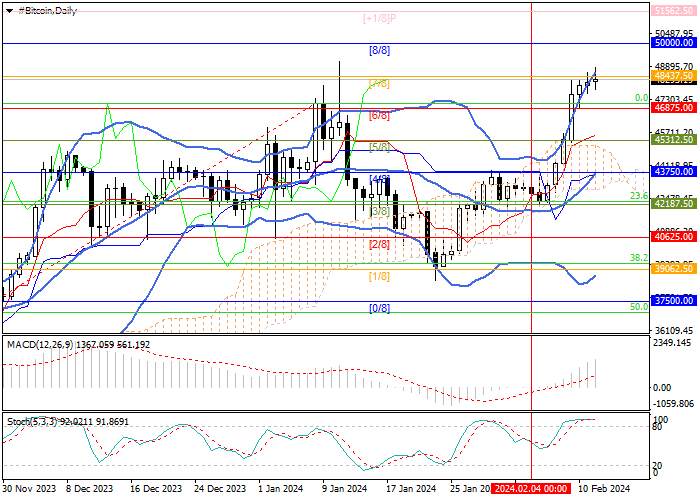This screenshot has width=700, height=500.
Task: Select the Fibonacci 50.0 level label
Action: 639,307
